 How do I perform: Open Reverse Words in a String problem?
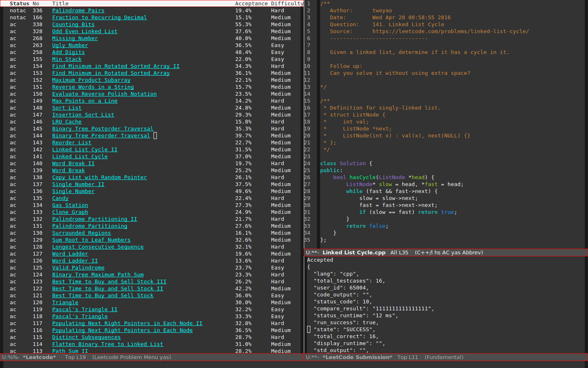[93, 87]
